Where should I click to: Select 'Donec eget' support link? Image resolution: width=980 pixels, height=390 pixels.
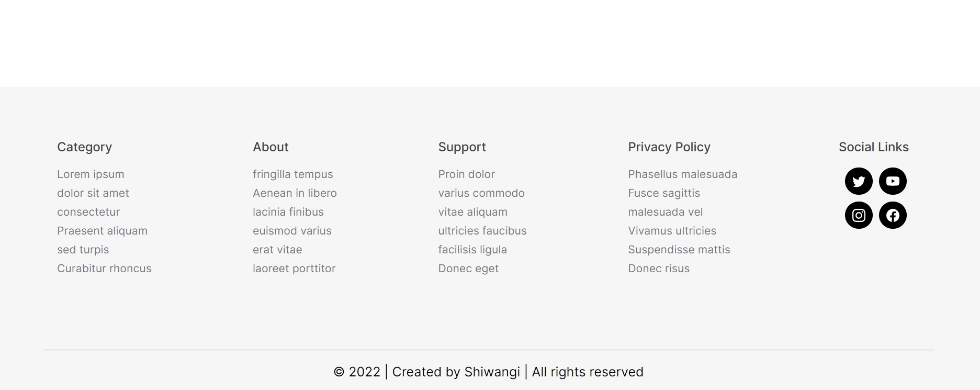click(468, 268)
